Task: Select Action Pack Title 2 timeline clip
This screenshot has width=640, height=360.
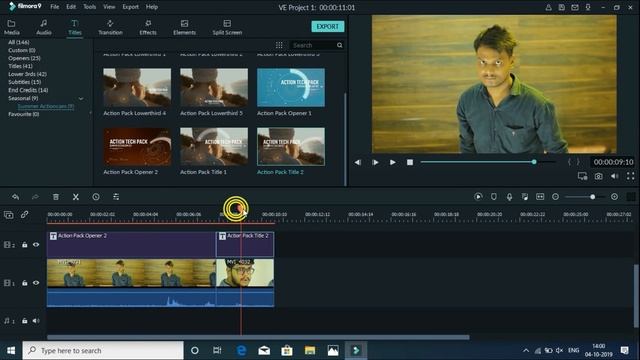Action: pos(245,244)
